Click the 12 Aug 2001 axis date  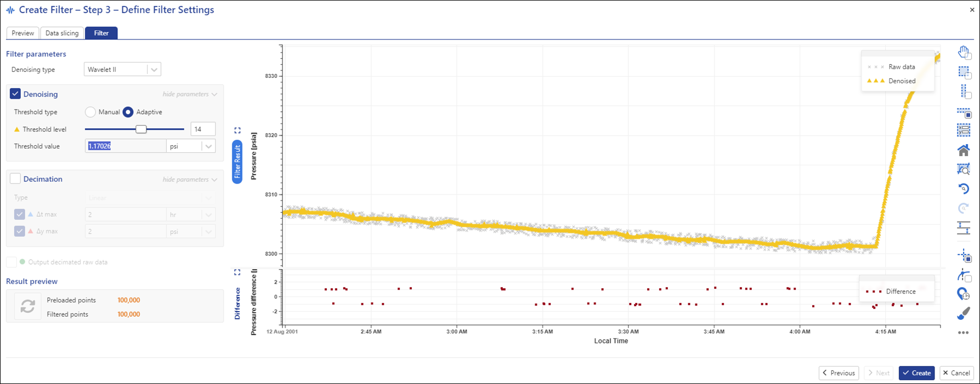(282, 331)
